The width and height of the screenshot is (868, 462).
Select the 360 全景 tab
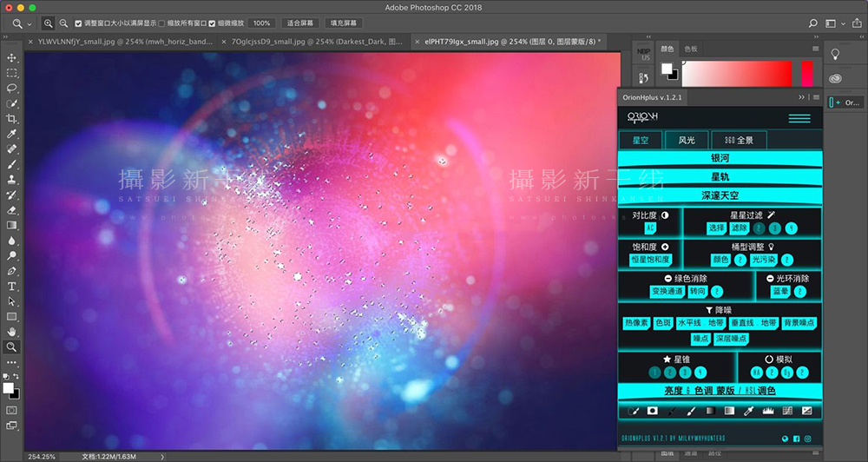tap(739, 140)
